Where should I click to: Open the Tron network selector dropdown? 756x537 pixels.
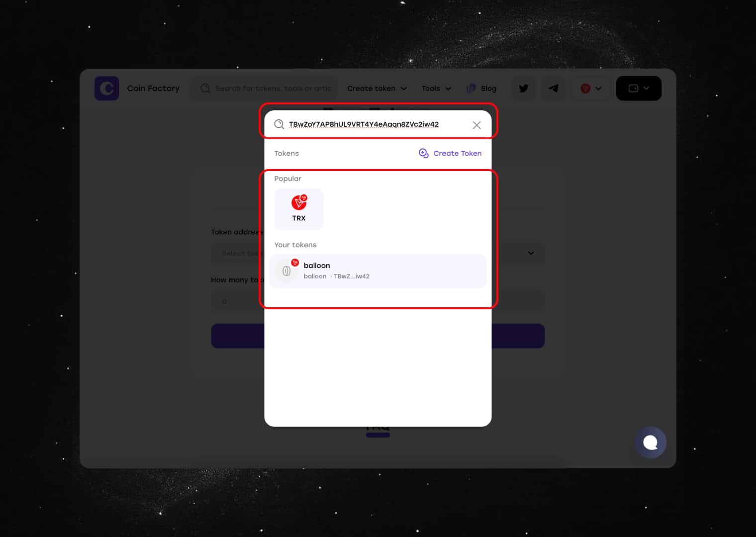tap(591, 89)
